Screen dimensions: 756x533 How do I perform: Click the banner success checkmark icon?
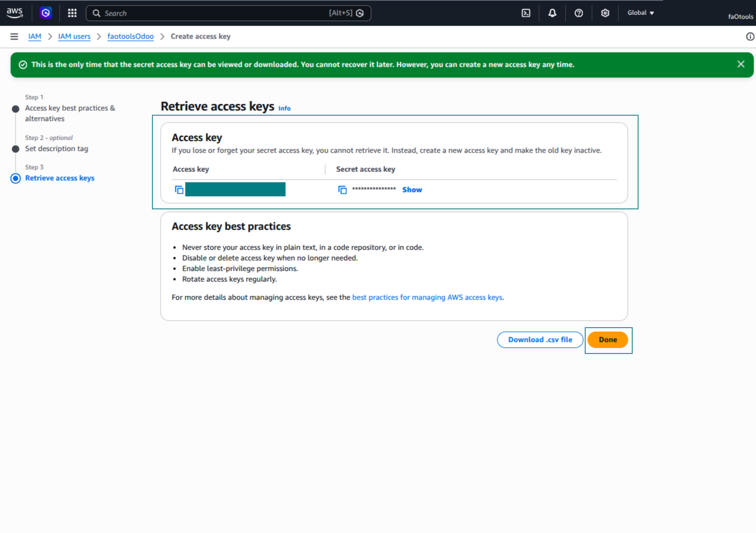coord(23,65)
